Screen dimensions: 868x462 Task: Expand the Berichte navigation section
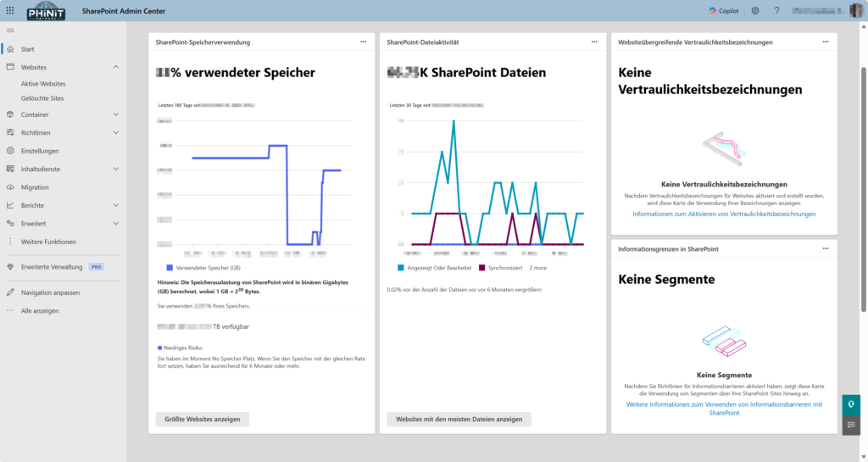click(x=116, y=205)
